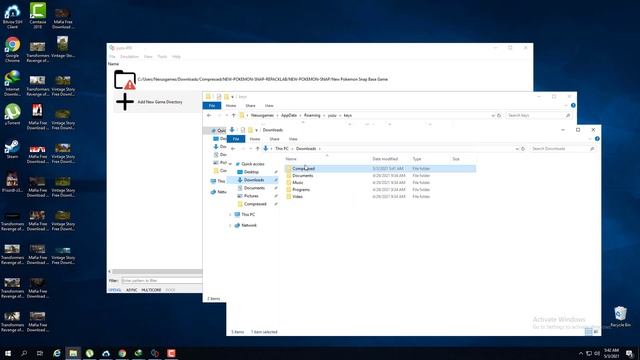Viewport: 640px width, 360px height.
Task: Click the File Explorer taskbar button
Action: pyautogui.click(x=73, y=353)
